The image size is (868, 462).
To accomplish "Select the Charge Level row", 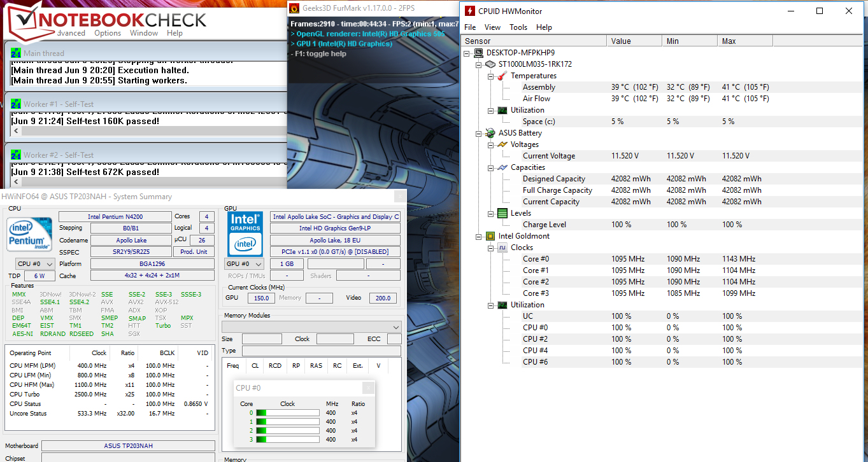I will point(662,225).
